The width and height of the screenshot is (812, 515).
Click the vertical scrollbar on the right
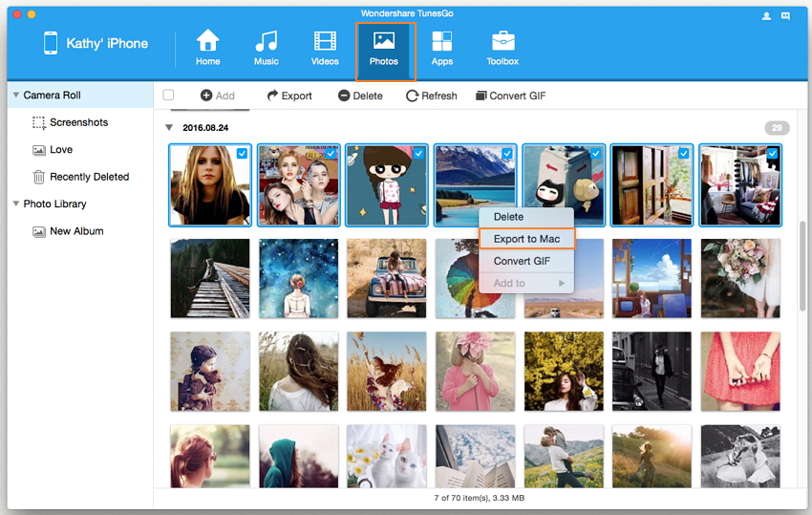click(802, 268)
